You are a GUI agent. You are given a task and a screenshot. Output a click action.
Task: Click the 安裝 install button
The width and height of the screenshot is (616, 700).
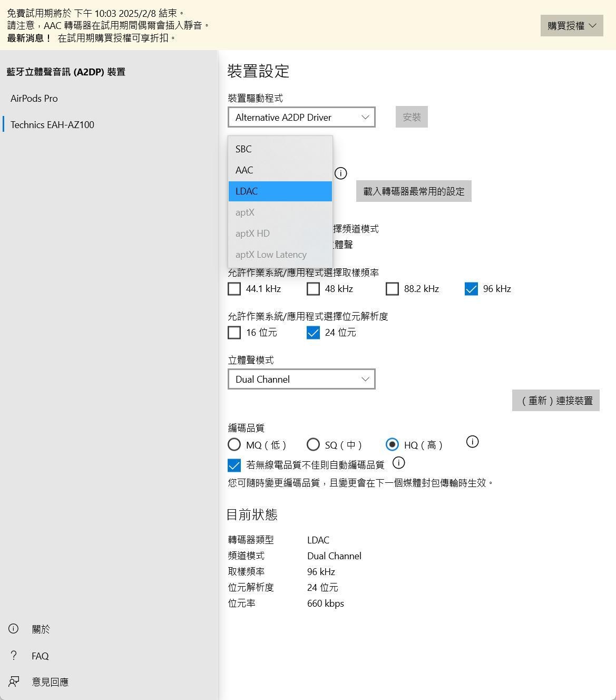pos(412,117)
